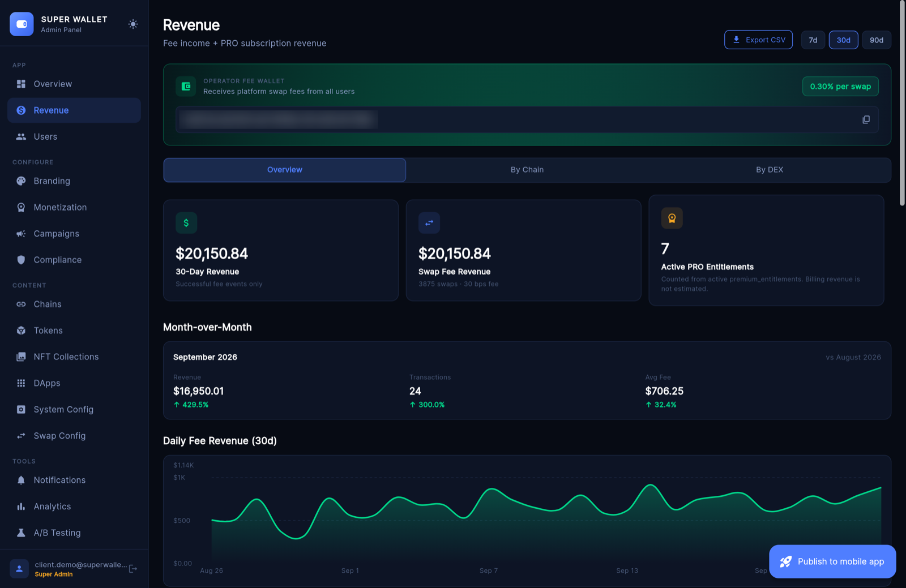906x588 pixels.
Task: Click the page vertical scrollbar
Action: 903,103
